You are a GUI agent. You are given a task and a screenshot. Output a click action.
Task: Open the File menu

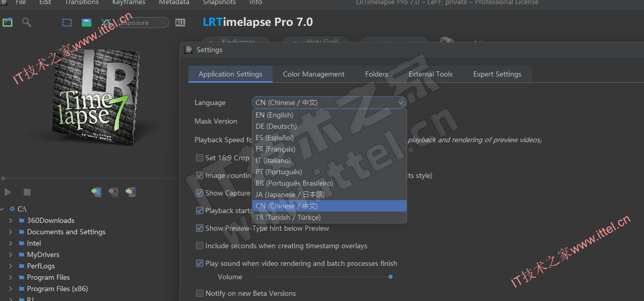(21, 2)
